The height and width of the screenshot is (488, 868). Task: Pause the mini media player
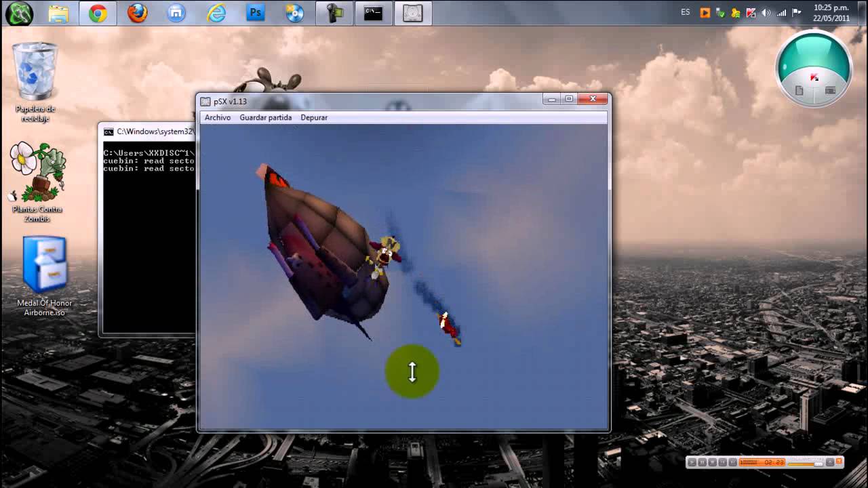click(703, 462)
